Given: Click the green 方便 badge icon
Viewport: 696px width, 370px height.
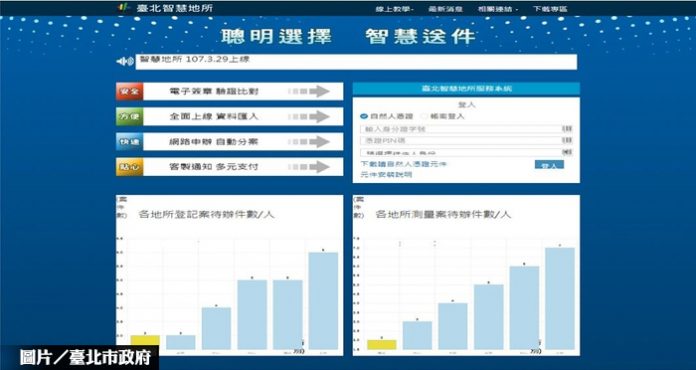Looking at the screenshot, I should pyautogui.click(x=130, y=117).
